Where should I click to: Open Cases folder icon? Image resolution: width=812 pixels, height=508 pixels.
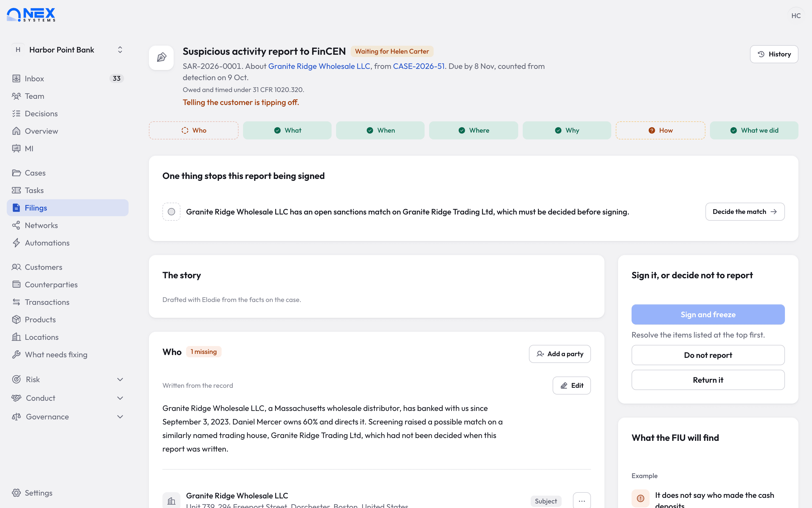16,173
